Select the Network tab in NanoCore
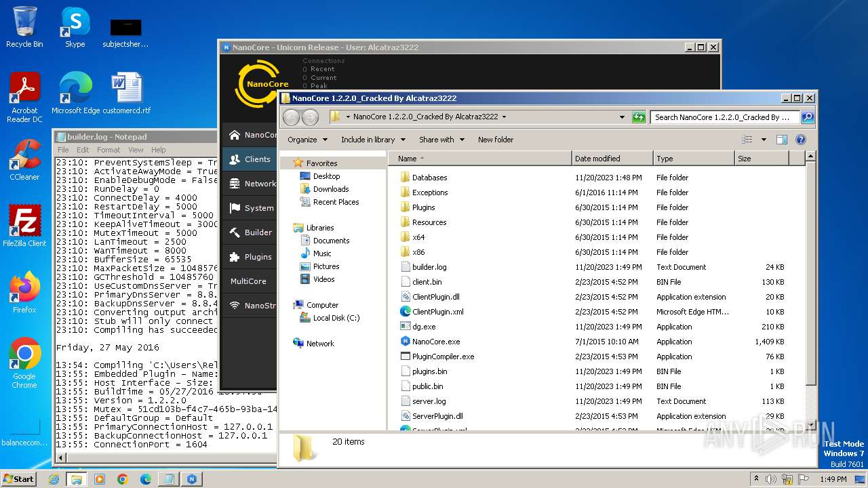This screenshot has height=488, width=868. pyautogui.click(x=249, y=184)
